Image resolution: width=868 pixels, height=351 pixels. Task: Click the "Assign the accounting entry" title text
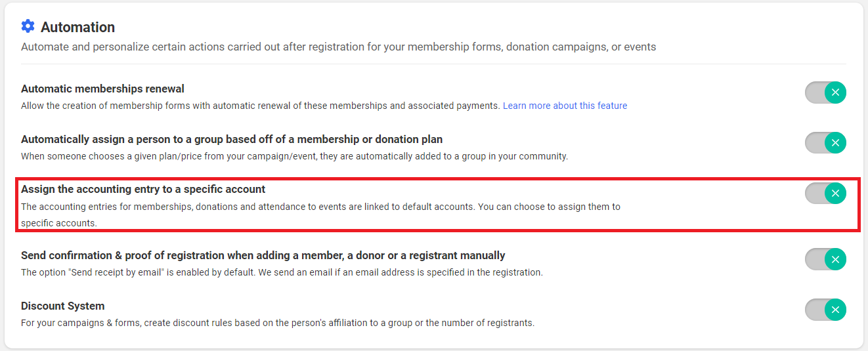click(x=143, y=189)
